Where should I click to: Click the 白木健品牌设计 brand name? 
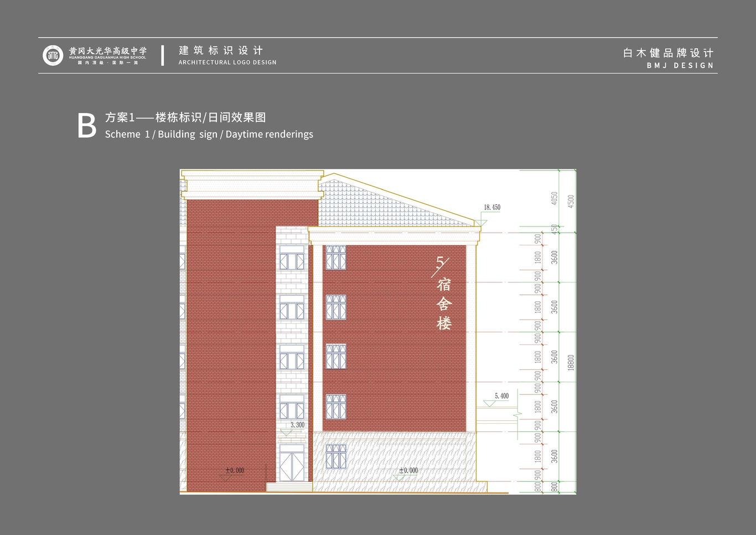pyautogui.click(x=669, y=53)
